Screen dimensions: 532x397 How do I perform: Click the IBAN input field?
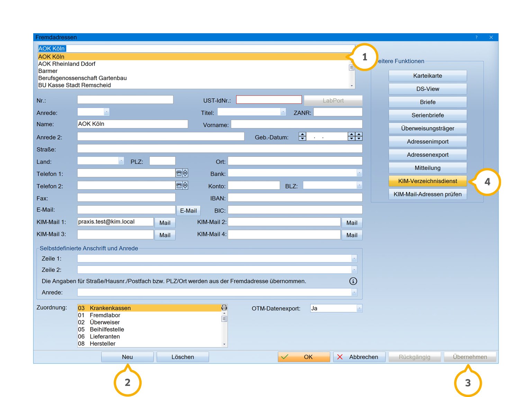pos(295,197)
